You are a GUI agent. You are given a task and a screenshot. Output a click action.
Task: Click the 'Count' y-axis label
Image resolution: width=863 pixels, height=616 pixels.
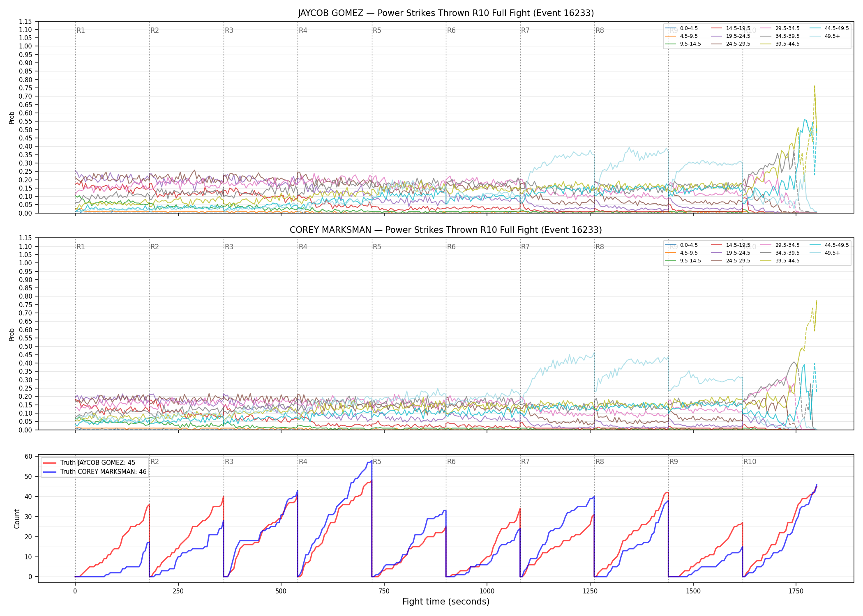coord(17,519)
